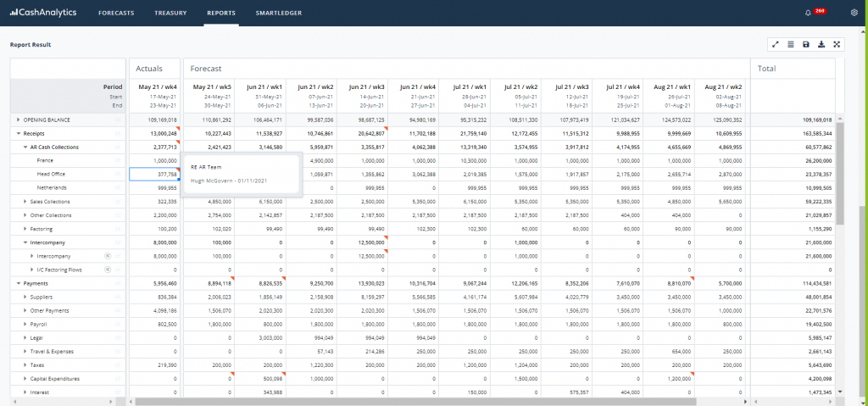Select the Legal row label
This screenshot has height=406, width=868.
[36, 338]
